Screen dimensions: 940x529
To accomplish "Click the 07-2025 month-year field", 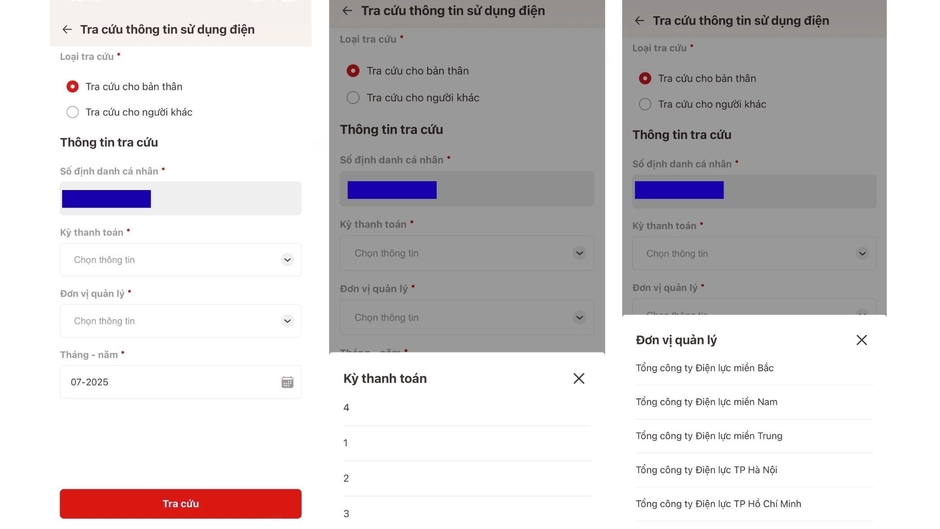I will (x=180, y=382).
